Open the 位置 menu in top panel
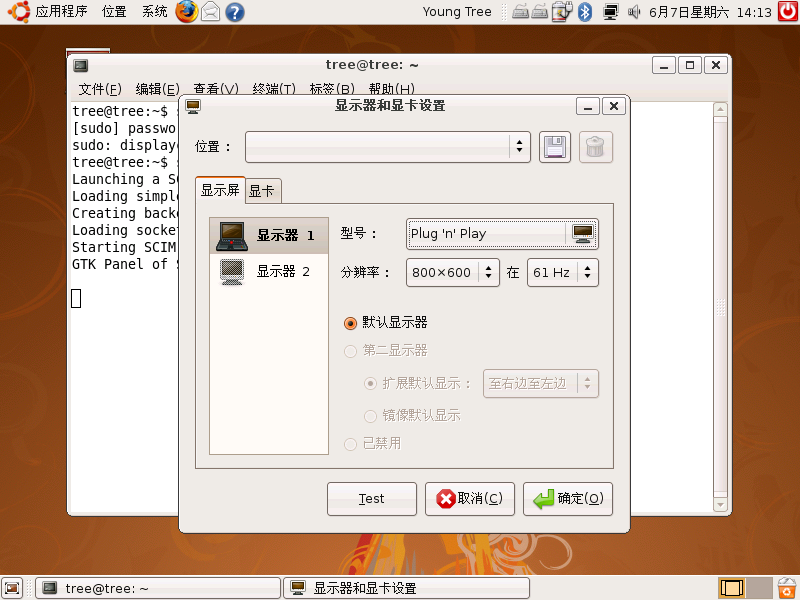800x600 pixels. point(114,12)
